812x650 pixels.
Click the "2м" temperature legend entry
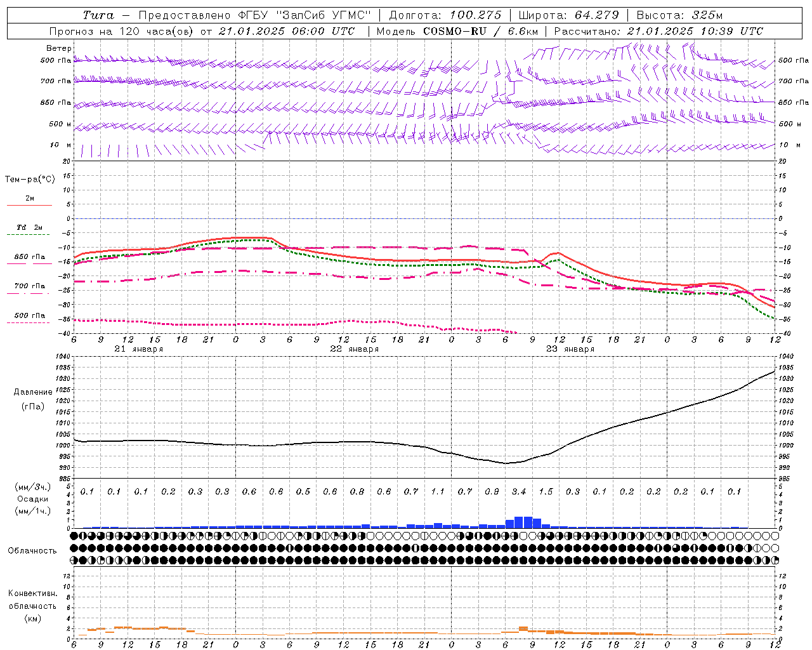[x=30, y=198]
